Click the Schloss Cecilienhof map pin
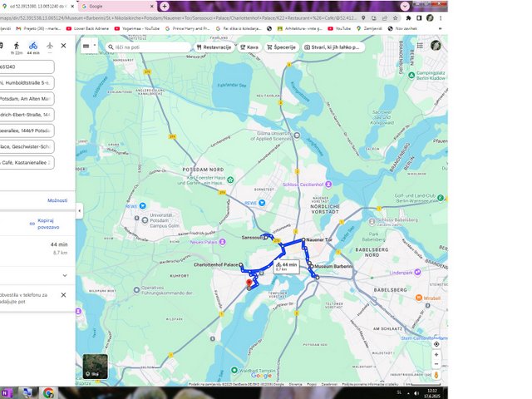 [328, 185]
